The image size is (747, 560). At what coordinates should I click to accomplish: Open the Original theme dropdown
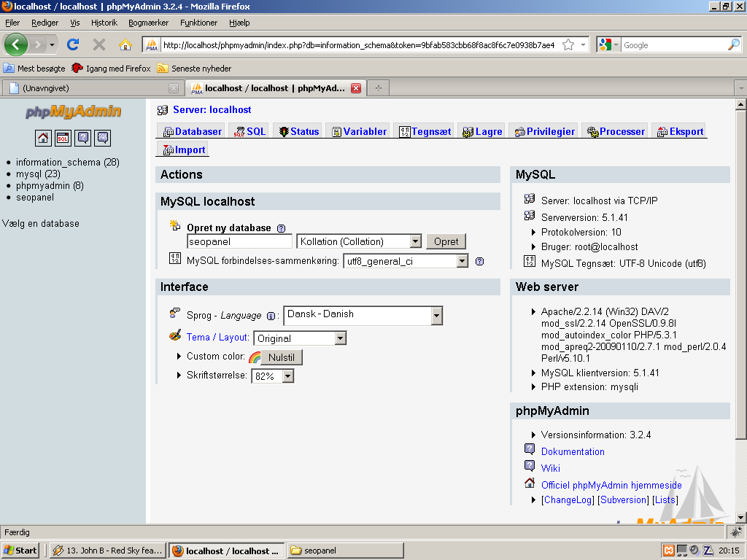point(340,338)
